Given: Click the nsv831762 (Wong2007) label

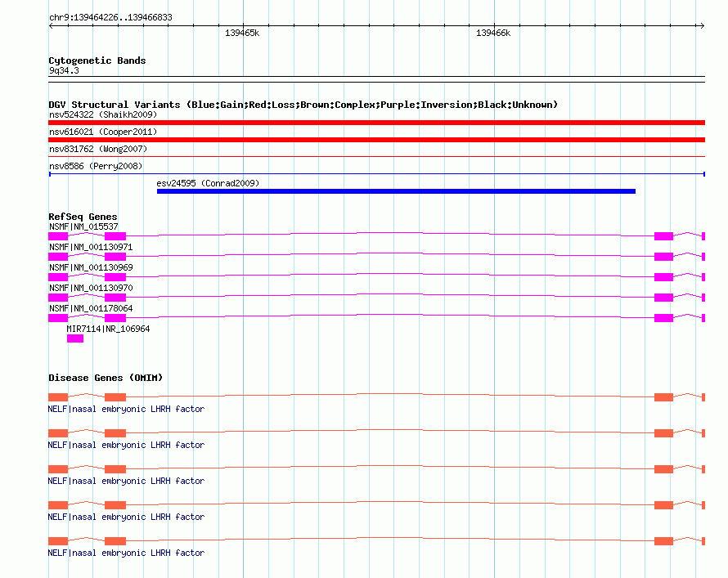Looking at the screenshot, I should pyautogui.click(x=98, y=149).
